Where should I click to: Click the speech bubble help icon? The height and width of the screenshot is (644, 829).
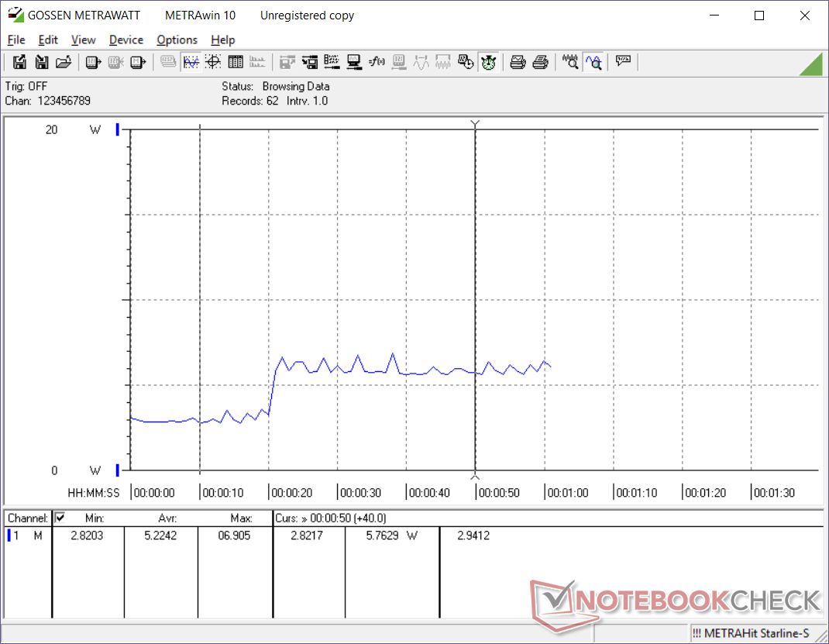(623, 63)
